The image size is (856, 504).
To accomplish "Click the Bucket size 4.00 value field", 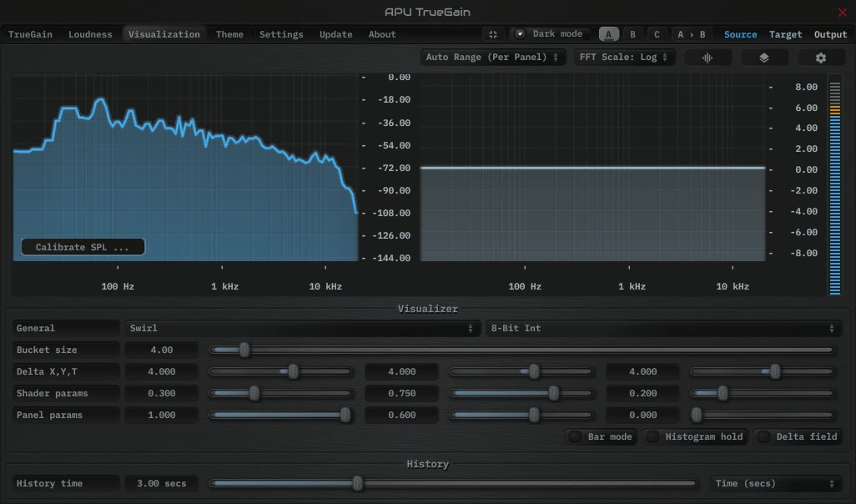I will click(162, 350).
